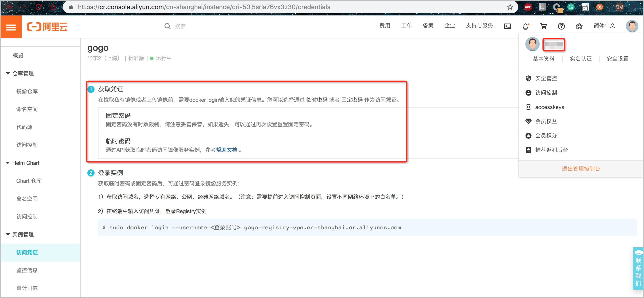Click the user avatar in top bar
The image size is (644, 298).
(x=632, y=26)
